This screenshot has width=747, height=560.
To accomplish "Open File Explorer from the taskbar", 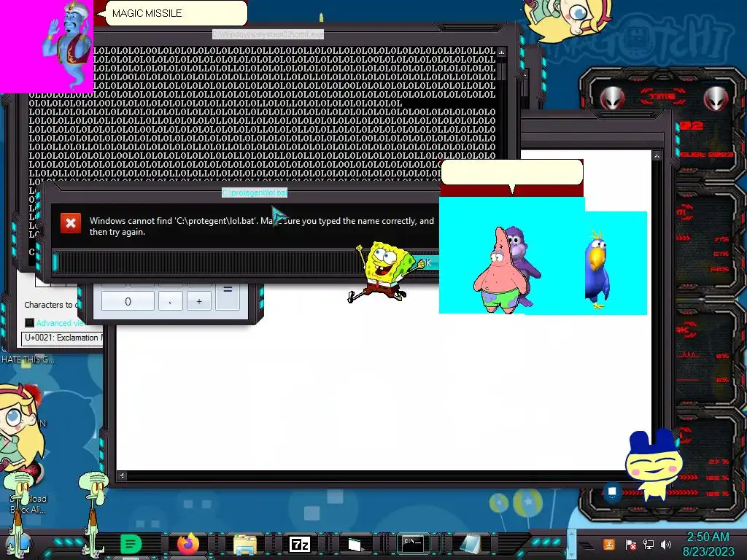I will pyautogui.click(x=245, y=544).
